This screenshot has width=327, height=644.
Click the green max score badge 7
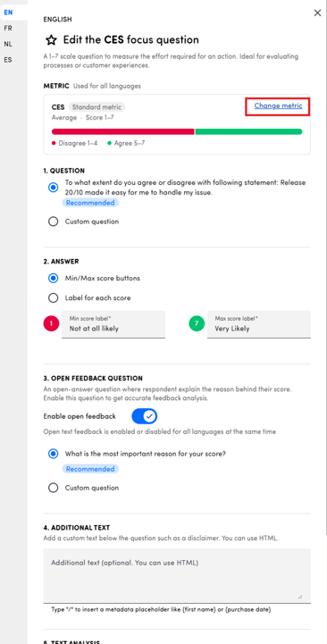coord(197,324)
